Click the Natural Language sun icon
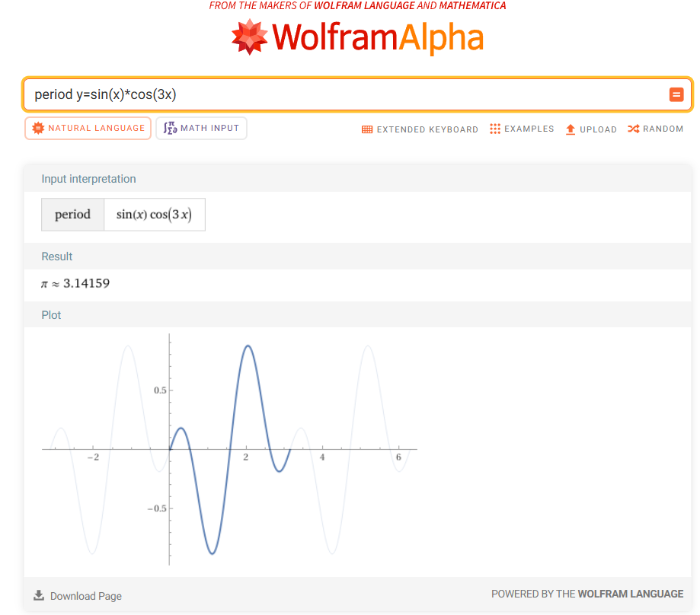The height and width of the screenshot is (615, 700). [x=38, y=128]
